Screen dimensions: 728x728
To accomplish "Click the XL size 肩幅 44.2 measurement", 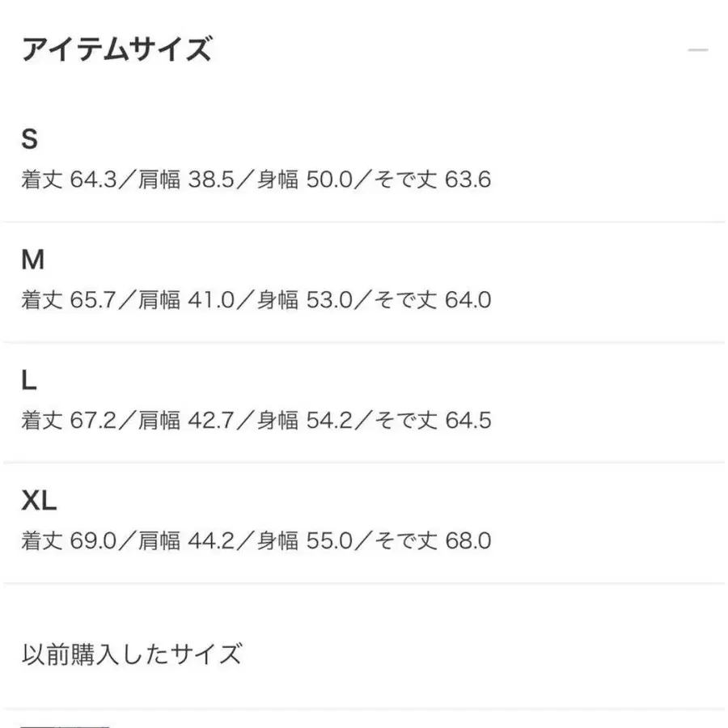I will point(187,541).
